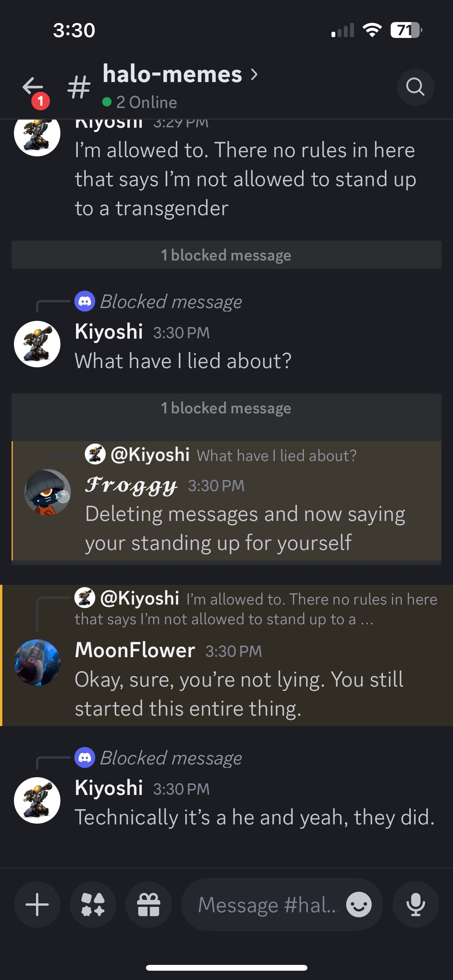
Task: Tap the channel hashtag icon
Action: tap(79, 87)
